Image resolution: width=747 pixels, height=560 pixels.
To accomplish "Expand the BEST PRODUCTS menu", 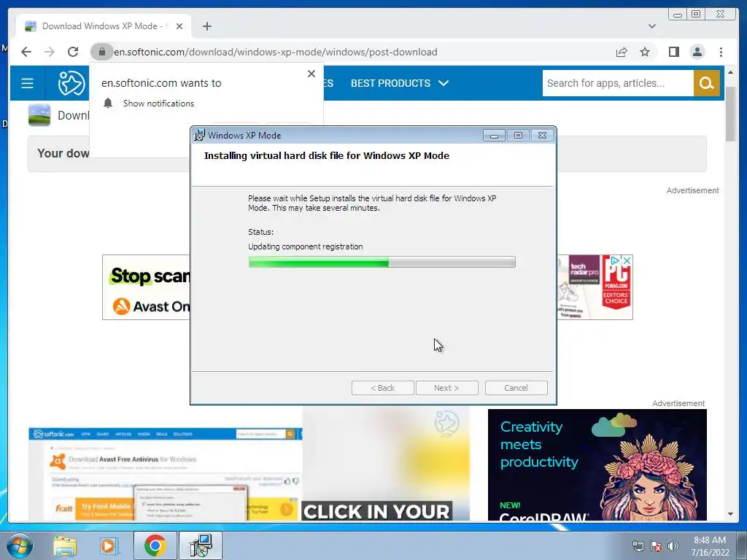I will point(400,83).
